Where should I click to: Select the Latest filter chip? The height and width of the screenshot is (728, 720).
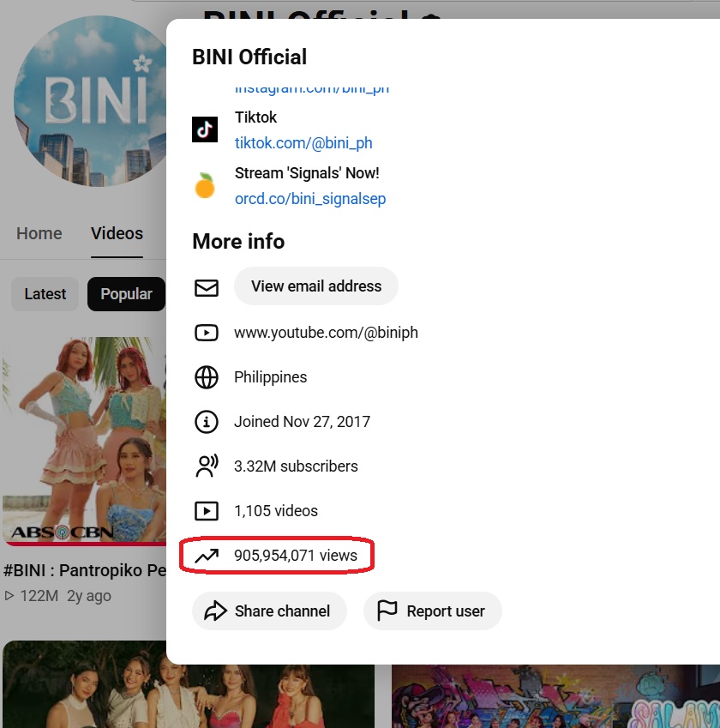pos(45,294)
